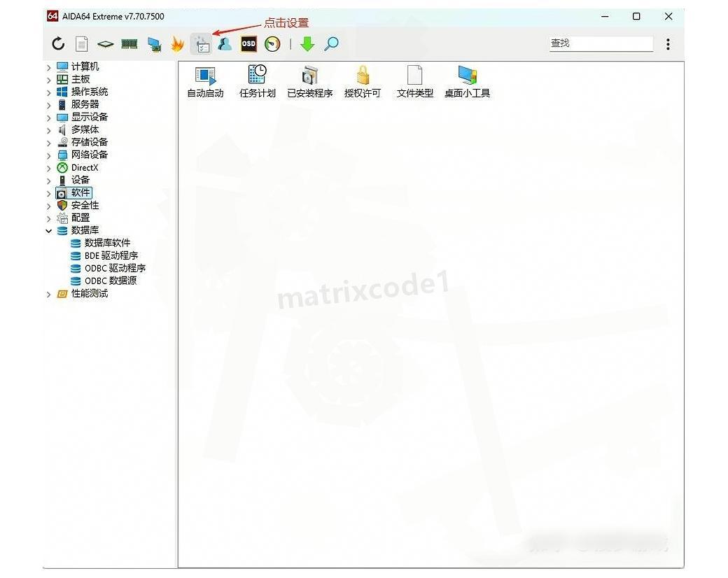This screenshot has width=728, height=578.
Task: Select 安全性 in the tree
Action: tap(85, 205)
